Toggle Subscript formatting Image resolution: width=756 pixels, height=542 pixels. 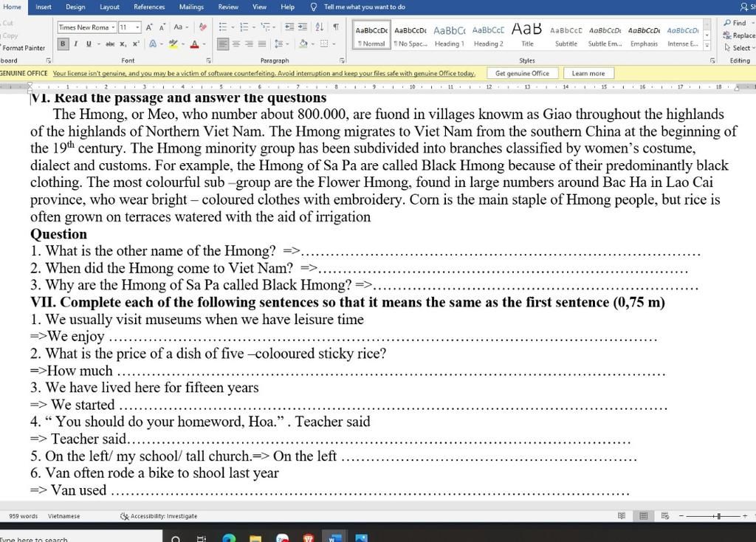click(x=123, y=44)
